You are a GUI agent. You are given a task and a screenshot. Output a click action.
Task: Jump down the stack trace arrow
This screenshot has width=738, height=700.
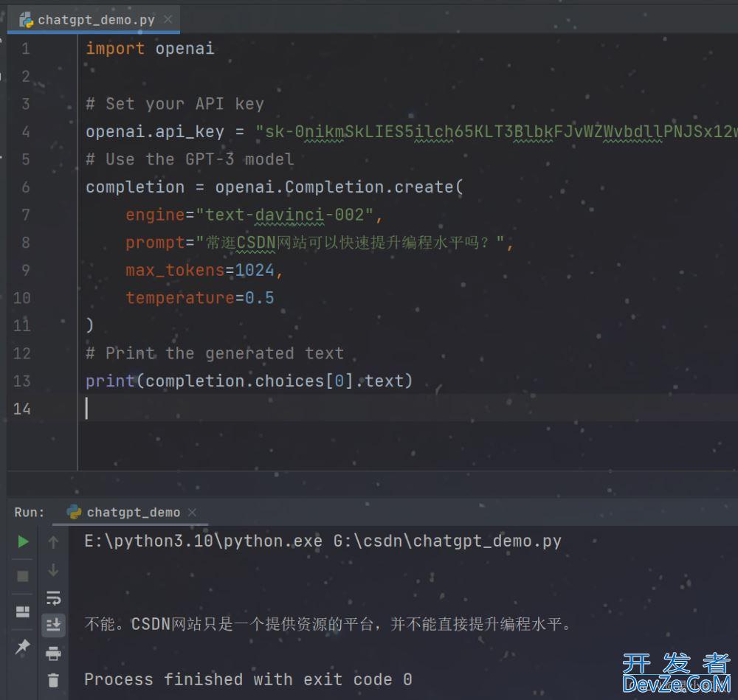tap(53, 570)
